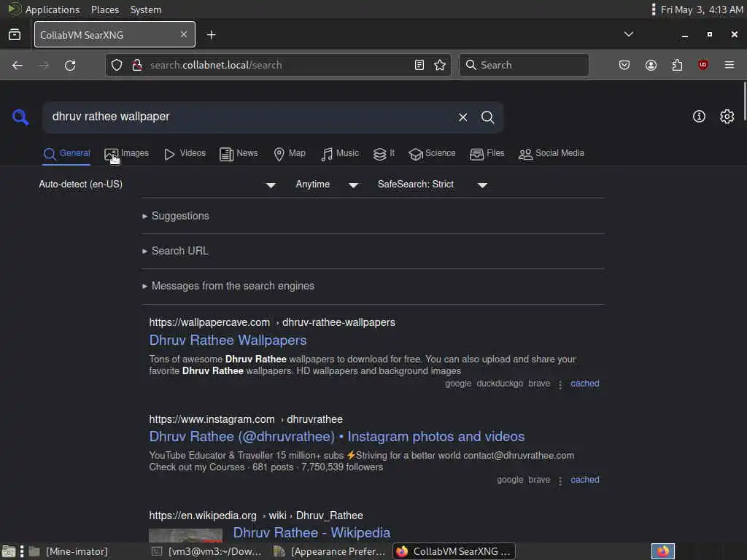Open the wallpapercave.com result URL
747x560 pixels.
[x=272, y=322]
